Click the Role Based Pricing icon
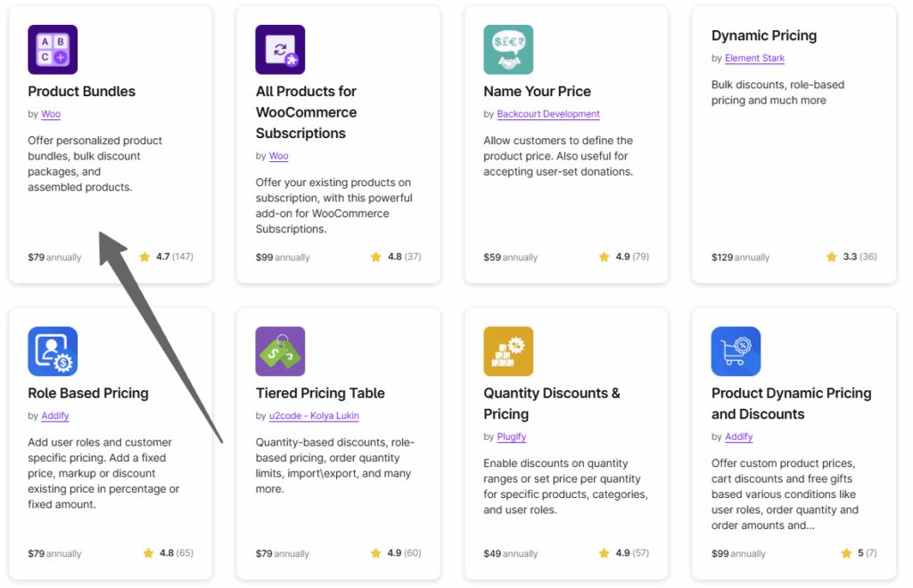The image size is (913, 588). pos(53,351)
